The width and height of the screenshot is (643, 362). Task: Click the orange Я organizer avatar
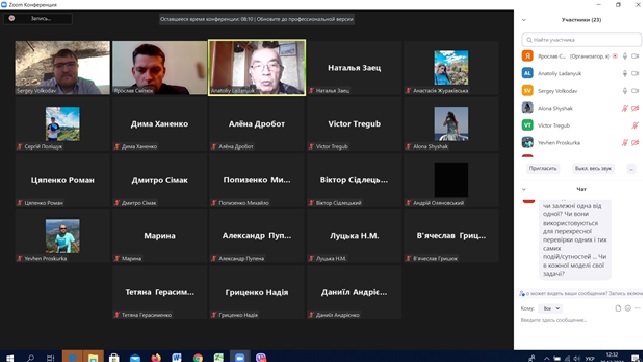pos(527,56)
